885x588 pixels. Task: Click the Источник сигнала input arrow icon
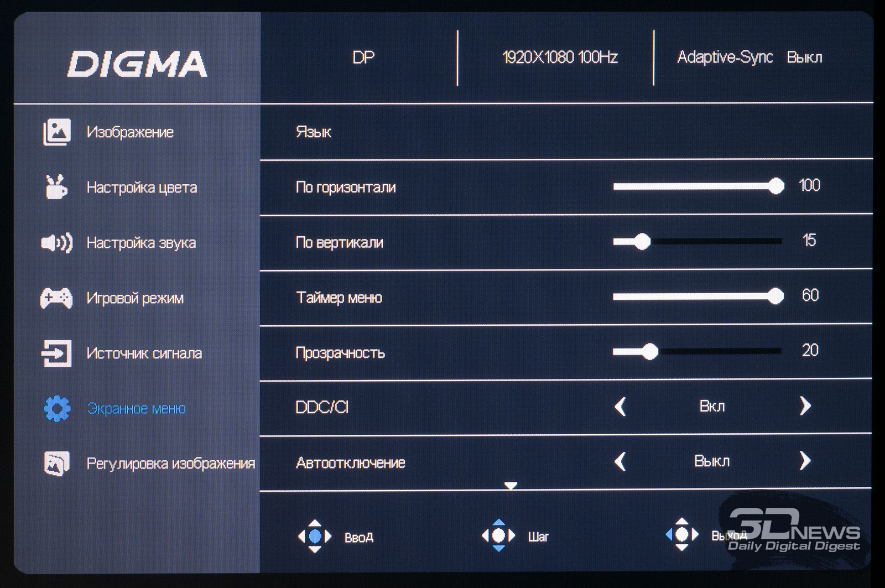(x=56, y=353)
